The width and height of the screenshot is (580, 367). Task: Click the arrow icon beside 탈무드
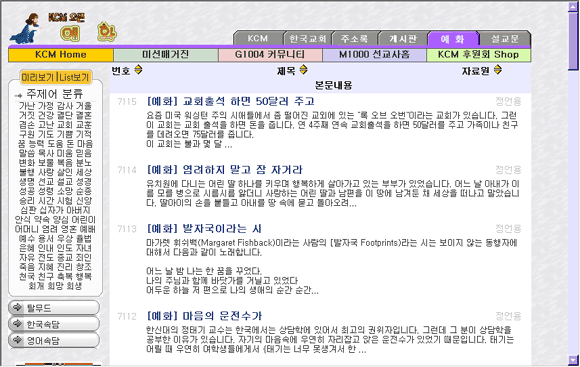tap(17, 307)
